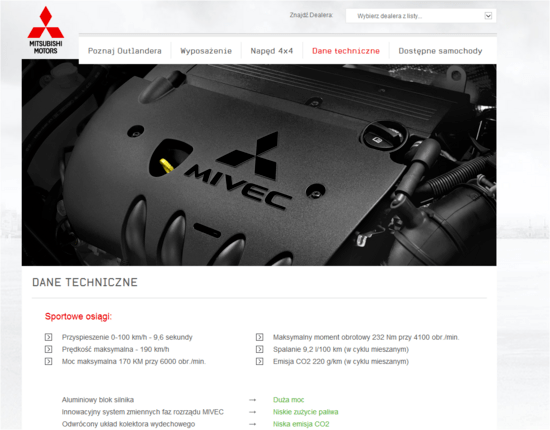
Task: Click the 'Wybierz dealera z listy...' field
Action: click(x=421, y=16)
